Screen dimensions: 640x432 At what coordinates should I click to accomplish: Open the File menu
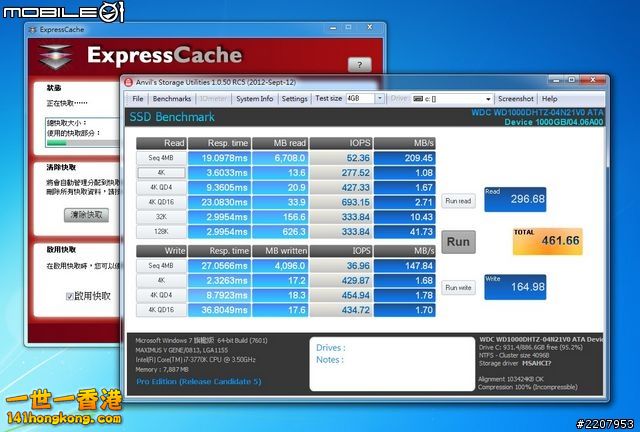(x=138, y=99)
